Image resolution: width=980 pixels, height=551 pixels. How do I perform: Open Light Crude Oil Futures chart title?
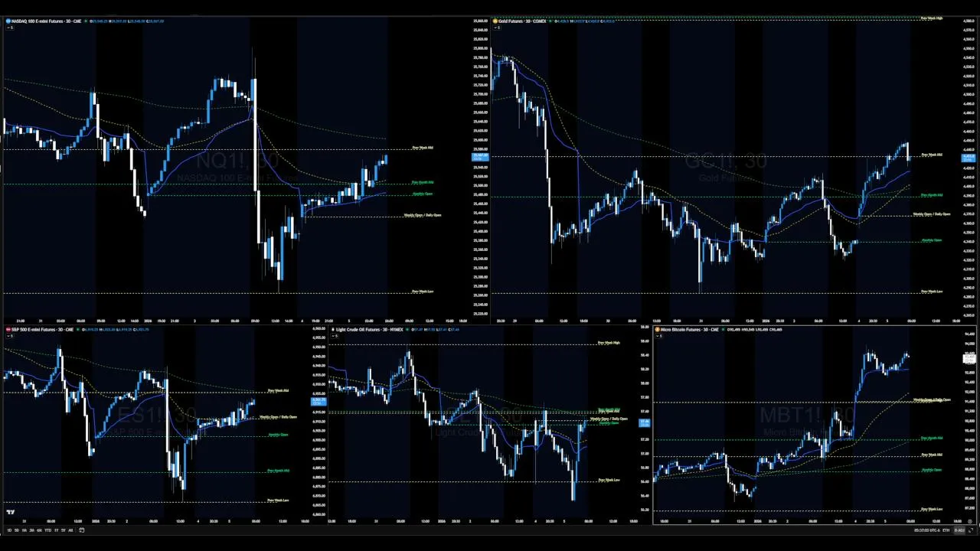pos(369,330)
